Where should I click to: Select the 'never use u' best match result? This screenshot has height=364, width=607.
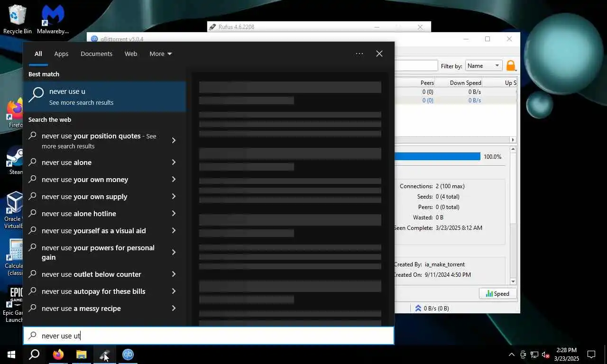point(104,96)
